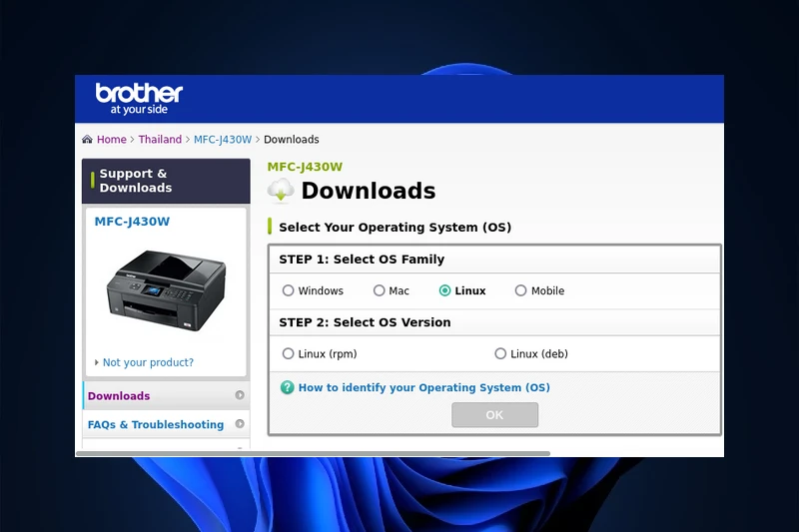Screen dimensions: 799x532
Task: Click the cloud download icon beside Downloads
Action: [281, 191]
